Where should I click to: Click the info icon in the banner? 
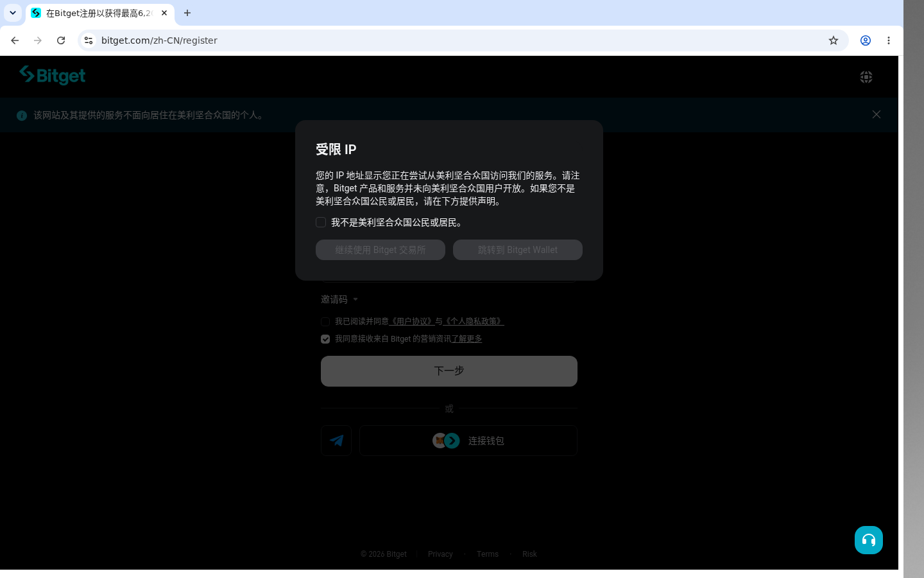[x=22, y=116]
